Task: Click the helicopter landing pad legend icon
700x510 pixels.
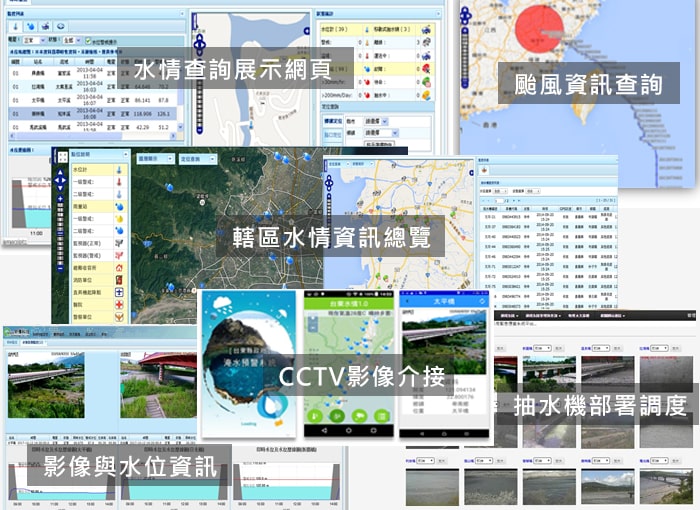Action: (x=119, y=292)
